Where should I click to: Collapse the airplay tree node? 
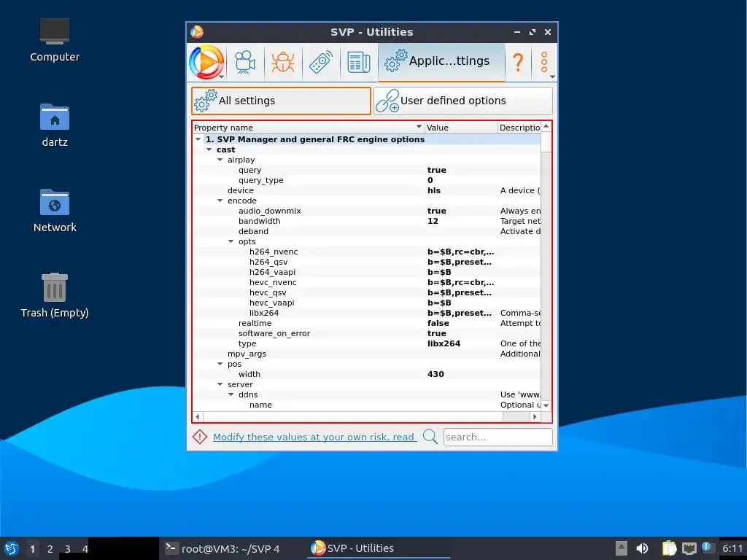click(220, 160)
